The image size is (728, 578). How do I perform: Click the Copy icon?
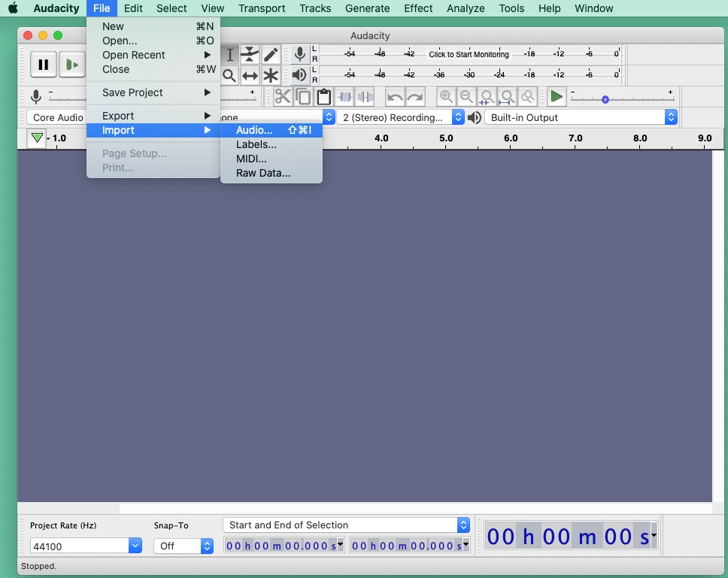tap(303, 97)
